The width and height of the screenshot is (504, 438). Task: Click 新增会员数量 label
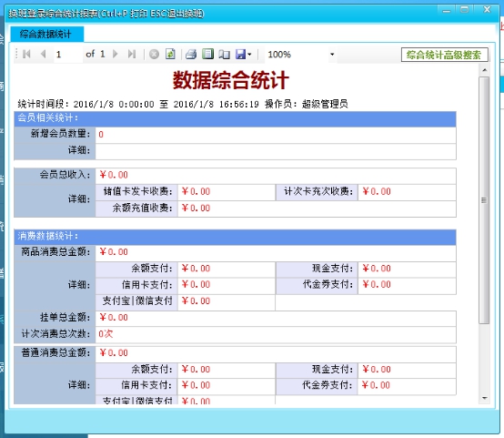[60, 134]
